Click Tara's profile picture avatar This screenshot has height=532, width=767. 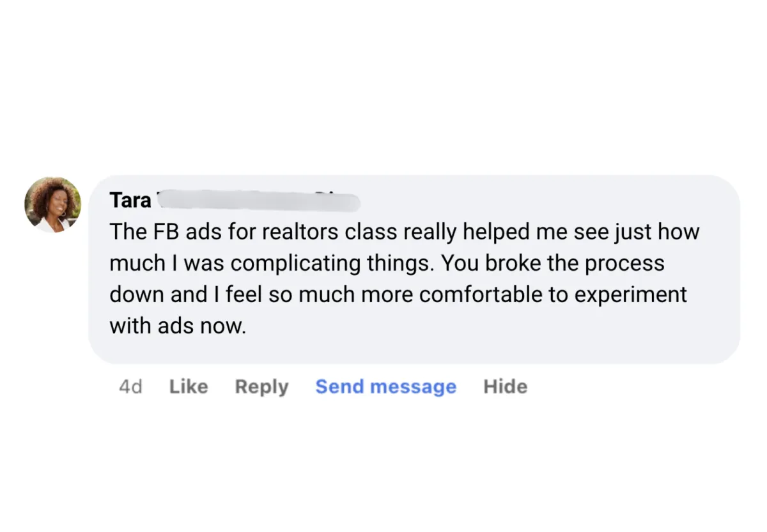point(52,205)
